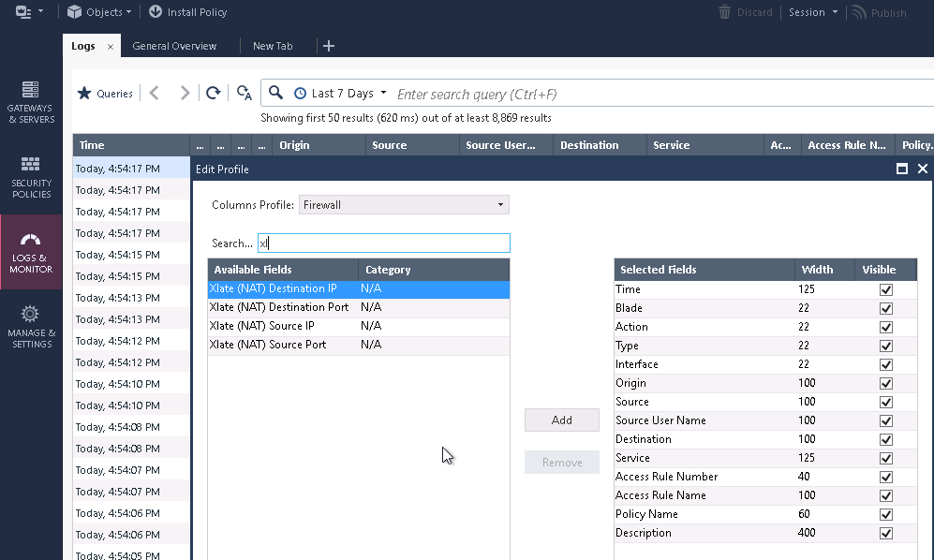934x560 pixels.
Task: Click the search query input field
Action: 661,95
